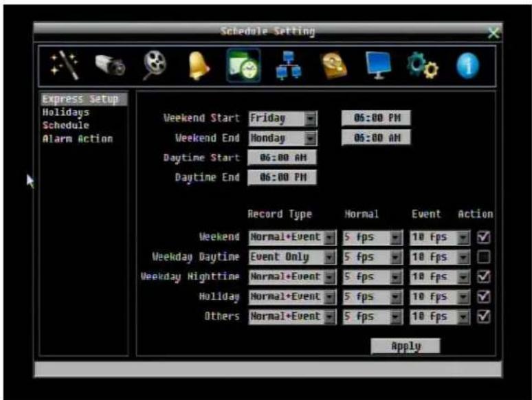
Task: Open the setup wizard wand icon
Action: point(65,65)
